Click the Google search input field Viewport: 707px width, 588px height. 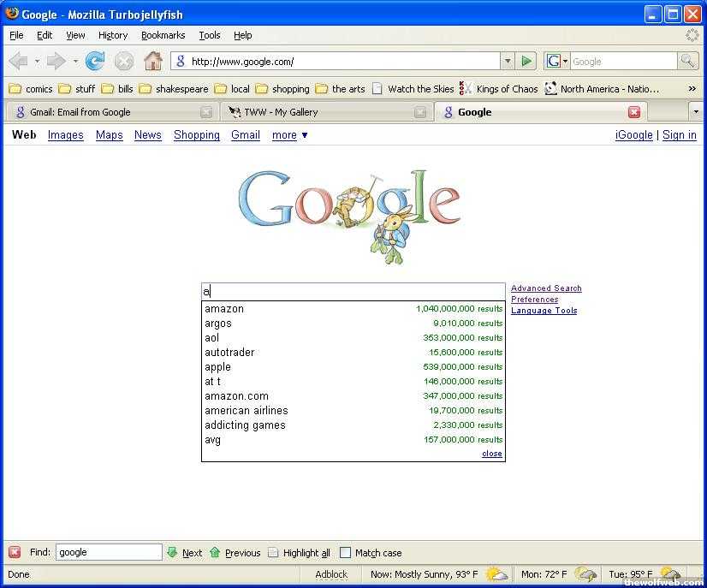353,292
